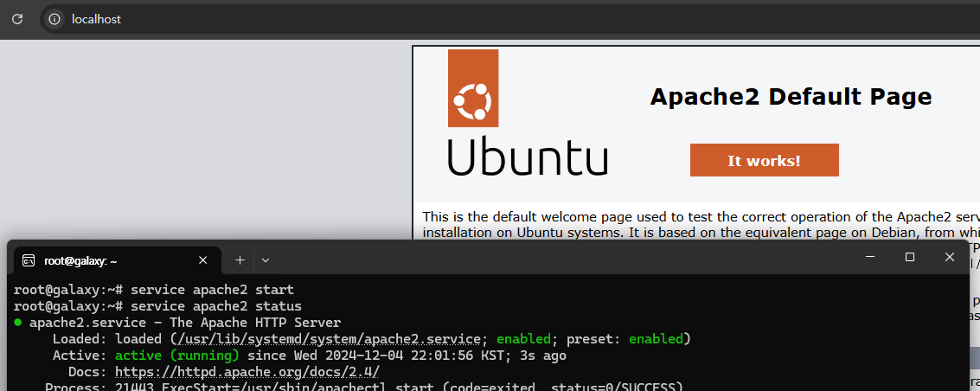Click the Ubuntu logo image
This screenshot has height=391, width=980.
(528, 112)
